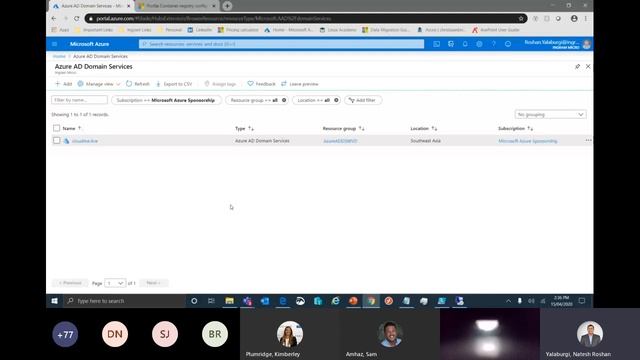640x360 pixels.
Task: Open the Chrome three-dot menu
Action: pos(585,18)
